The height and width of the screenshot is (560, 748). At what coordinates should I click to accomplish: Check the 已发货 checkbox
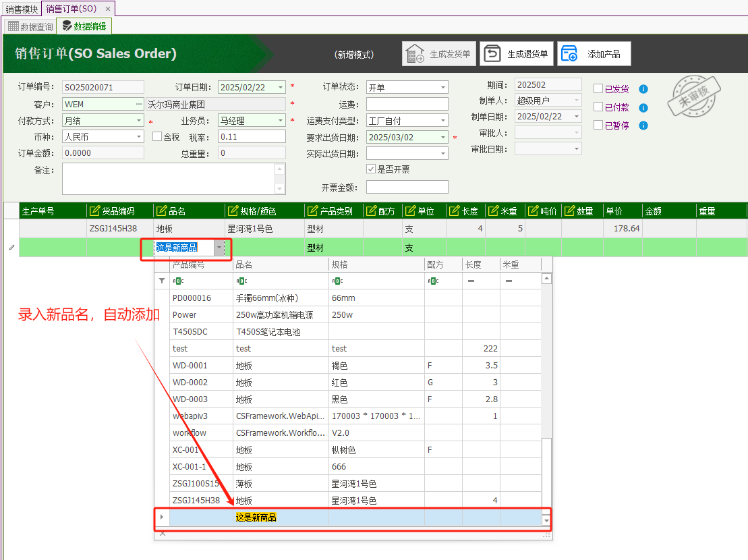coord(598,88)
